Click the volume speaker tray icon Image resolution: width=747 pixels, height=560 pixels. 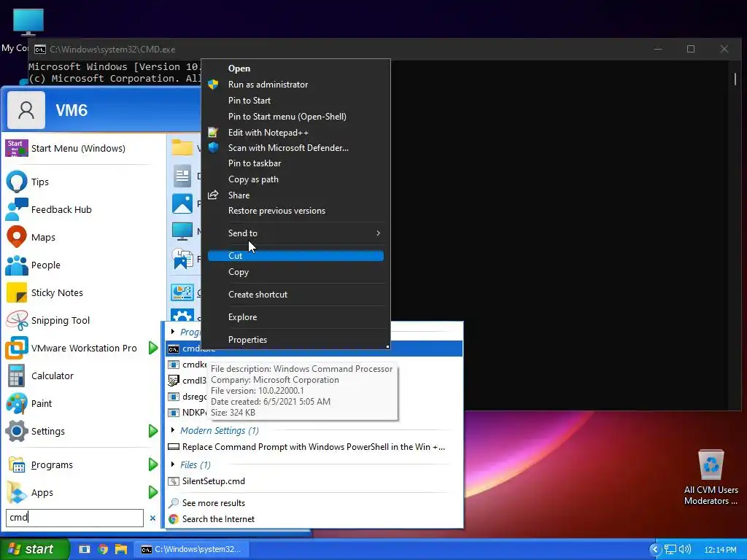coord(684,550)
